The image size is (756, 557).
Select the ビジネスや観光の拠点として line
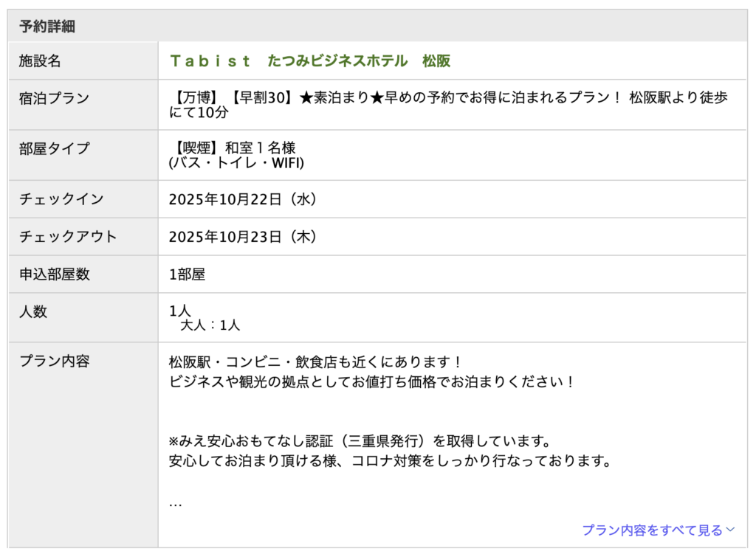click(x=371, y=382)
